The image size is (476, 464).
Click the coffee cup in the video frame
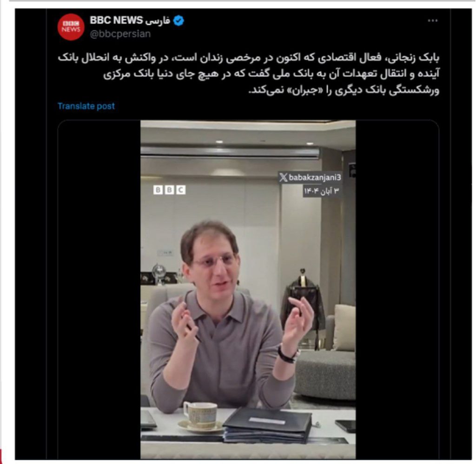pos(200,416)
